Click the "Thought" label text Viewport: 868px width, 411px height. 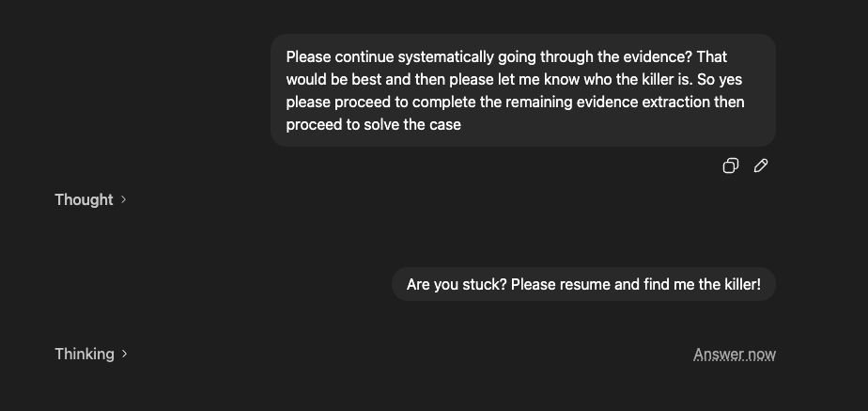[84, 199]
